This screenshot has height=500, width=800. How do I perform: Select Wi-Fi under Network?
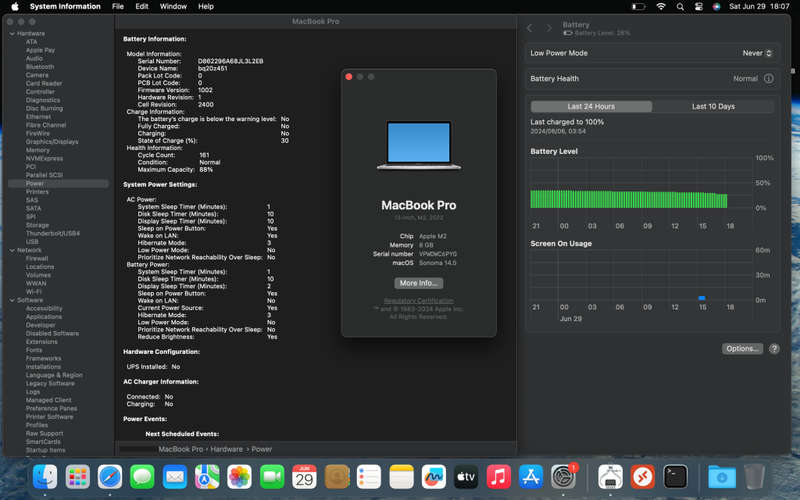point(34,292)
